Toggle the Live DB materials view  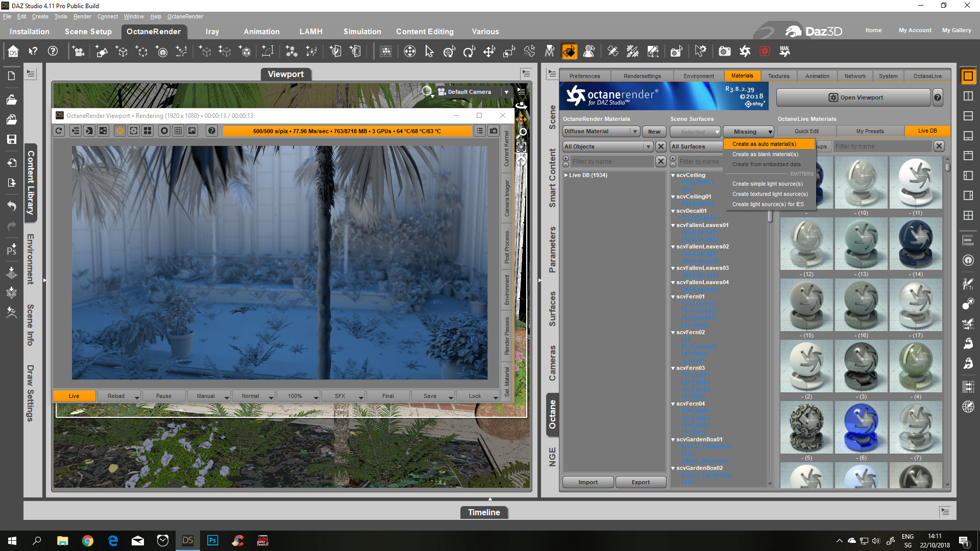(x=927, y=131)
